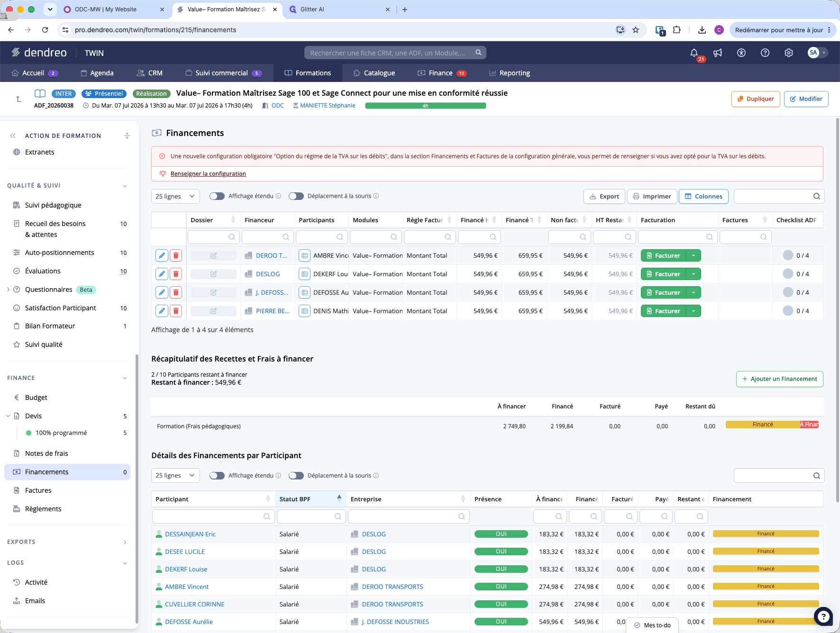The width and height of the screenshot is (840, 633).
Task: Follow Renseigner la configuration link
Action: coord(208,174)
